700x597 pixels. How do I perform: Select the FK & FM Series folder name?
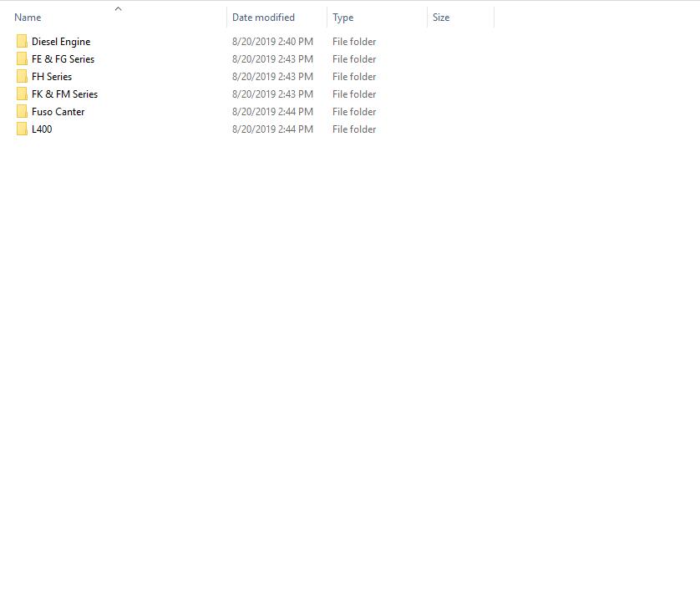(64, 94)
